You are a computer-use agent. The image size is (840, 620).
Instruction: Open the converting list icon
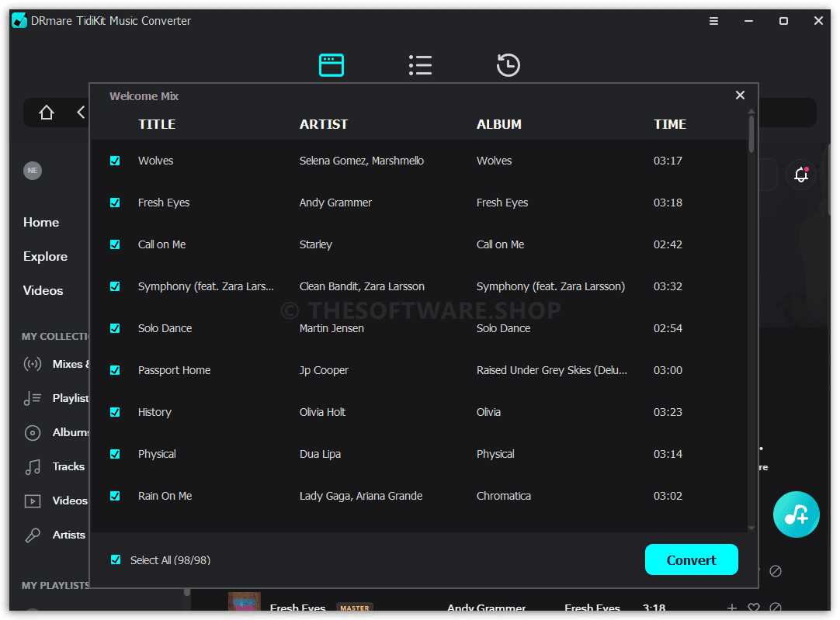[x=420, y=65]
